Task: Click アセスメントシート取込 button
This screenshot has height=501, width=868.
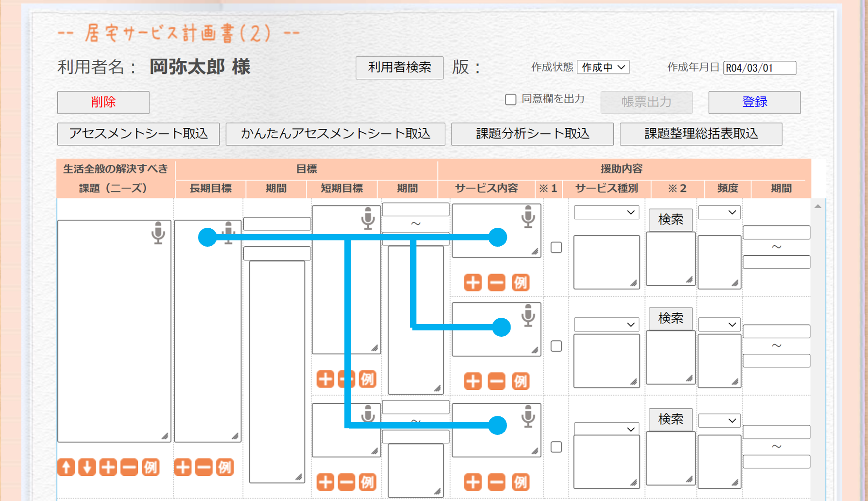Action: click(x=138, y=134)
